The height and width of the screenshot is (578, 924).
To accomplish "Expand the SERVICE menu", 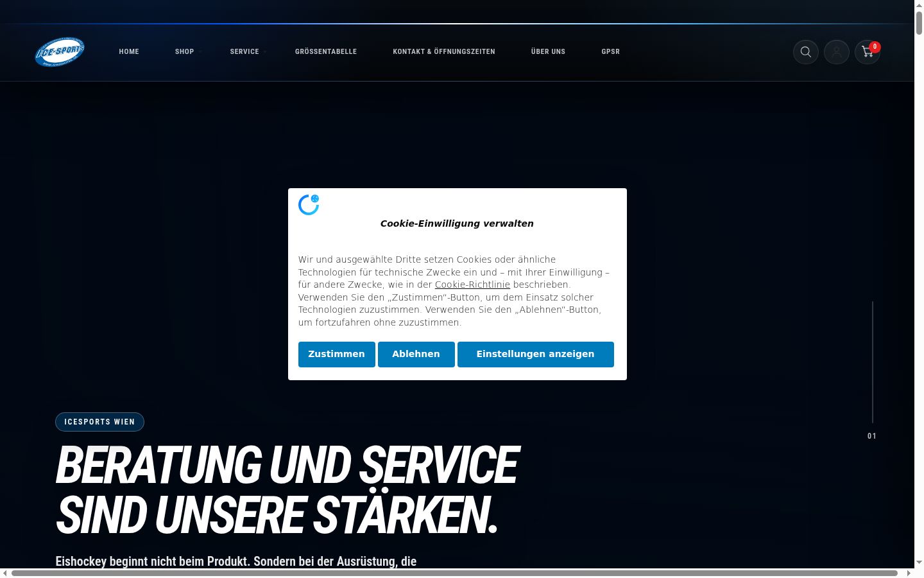I will tap(244, 51).
